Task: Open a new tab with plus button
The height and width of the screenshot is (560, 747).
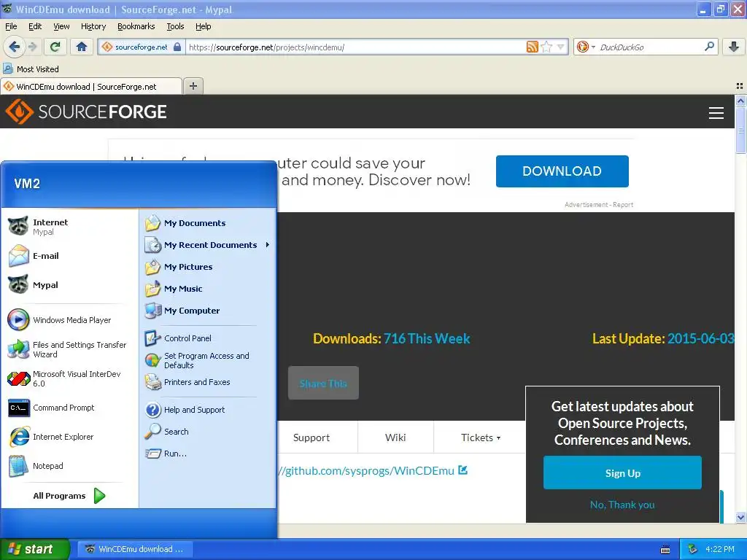Action: pyautogui.click(x=193, y=86)
